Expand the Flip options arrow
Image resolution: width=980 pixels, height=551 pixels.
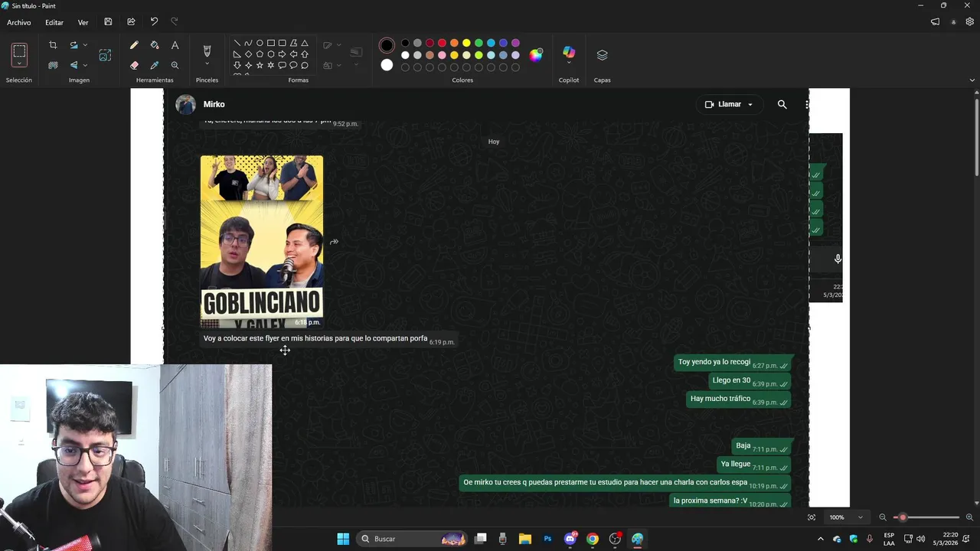point(85,65)
